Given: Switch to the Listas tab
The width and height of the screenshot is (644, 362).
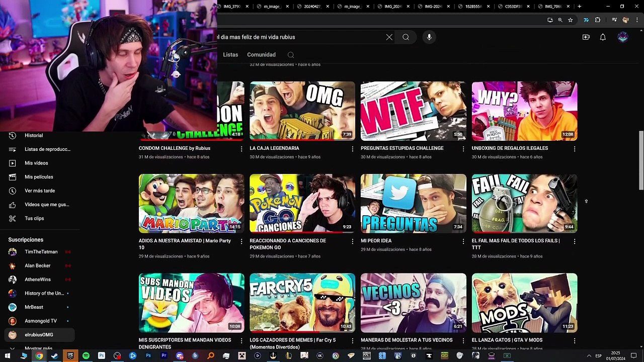Looking at the screenshot, I should (x=230, y=55).
